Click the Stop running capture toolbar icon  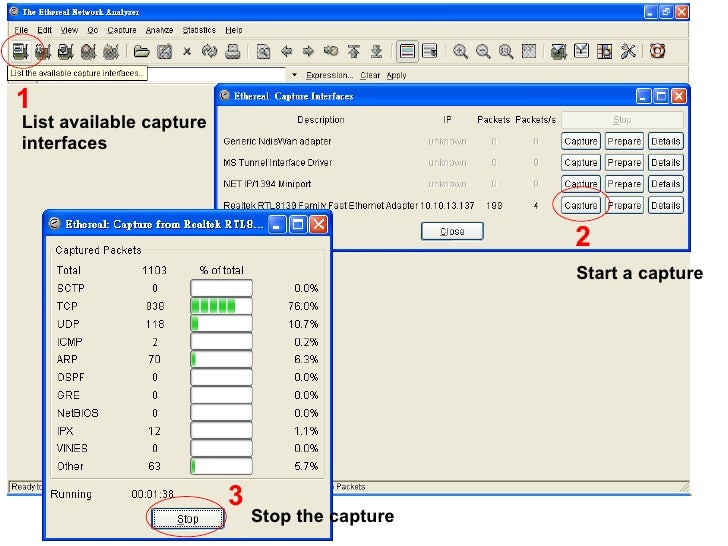pyautogui.click(x=88, y=51)
